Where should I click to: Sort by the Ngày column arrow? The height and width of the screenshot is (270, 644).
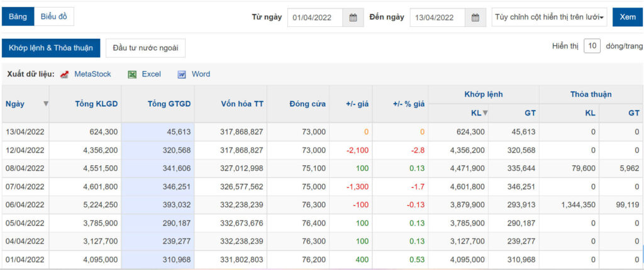tap(46, 104)
